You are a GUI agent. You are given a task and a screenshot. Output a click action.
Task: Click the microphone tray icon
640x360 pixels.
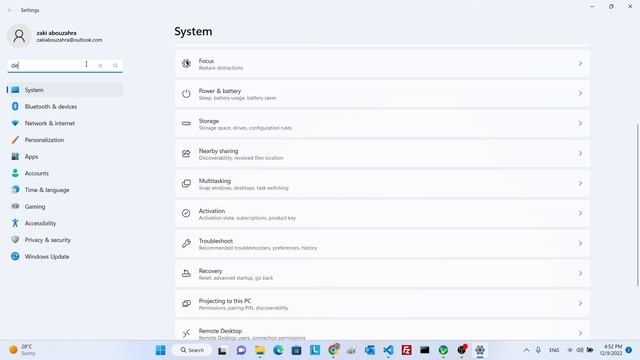tap(538, 350)
